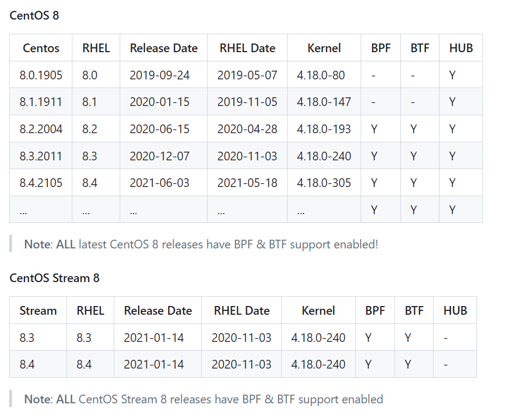The height and width of the screenshot is (418, 532).
Task: Select Stream 8.3 version cell
Action: (27, 338)
